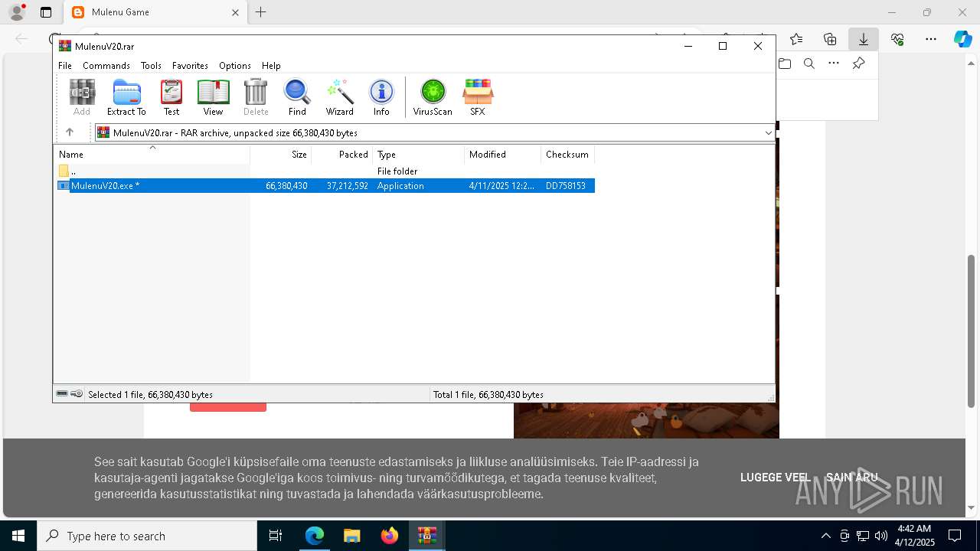Open the volume control tray icon

point(880,536)
